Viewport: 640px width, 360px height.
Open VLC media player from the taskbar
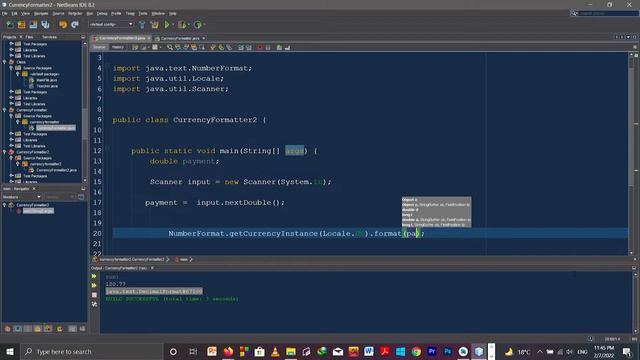[275, 352]
